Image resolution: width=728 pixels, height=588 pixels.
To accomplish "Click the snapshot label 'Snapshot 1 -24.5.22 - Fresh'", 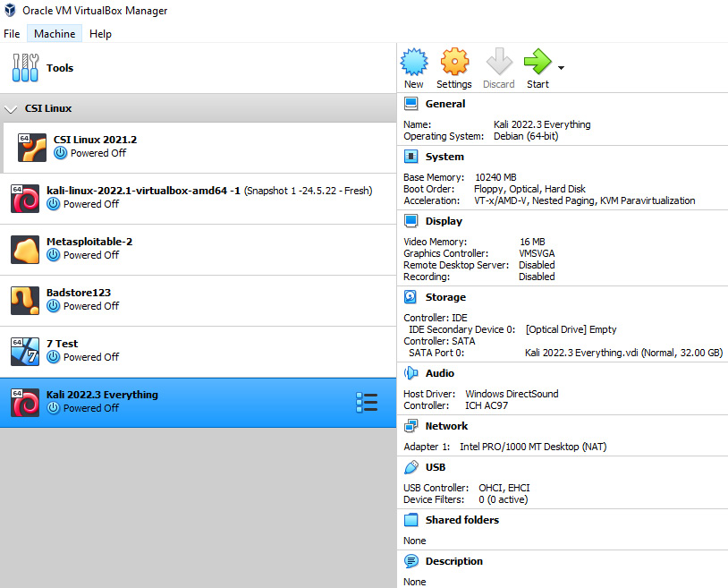I will click(308, 191).
